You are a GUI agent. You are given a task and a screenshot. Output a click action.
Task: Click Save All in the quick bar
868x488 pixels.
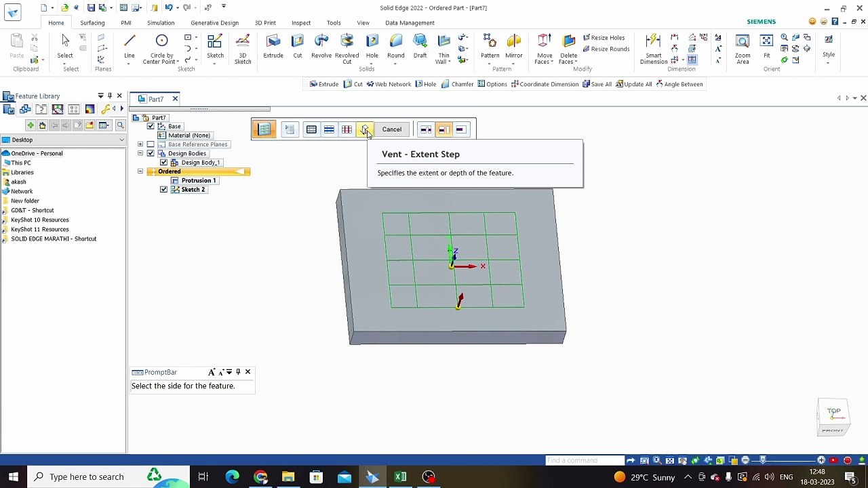(597, 84)
